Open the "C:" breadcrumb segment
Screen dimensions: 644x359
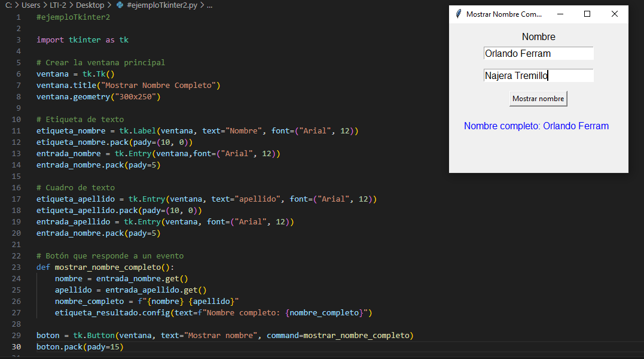[8, 5]
